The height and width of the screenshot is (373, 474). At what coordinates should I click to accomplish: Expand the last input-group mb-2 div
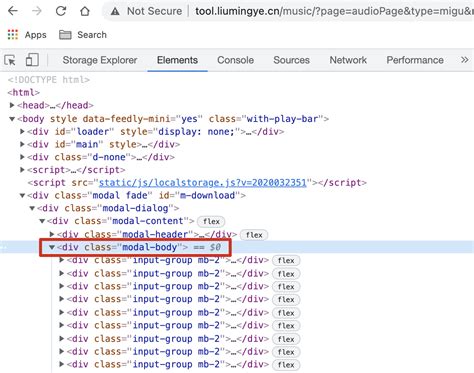coord(62,364)
